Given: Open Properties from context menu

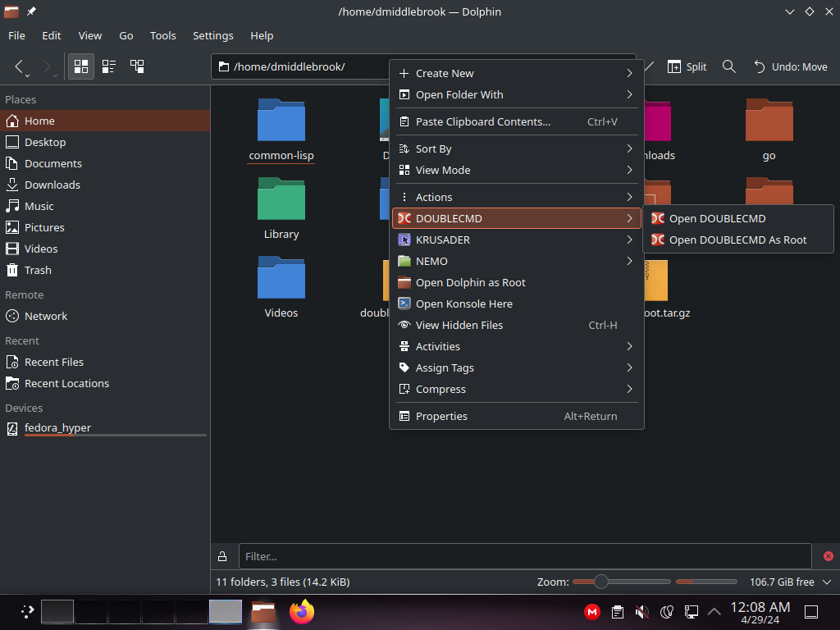Looking at the screenshot, I should pos(517,416).
